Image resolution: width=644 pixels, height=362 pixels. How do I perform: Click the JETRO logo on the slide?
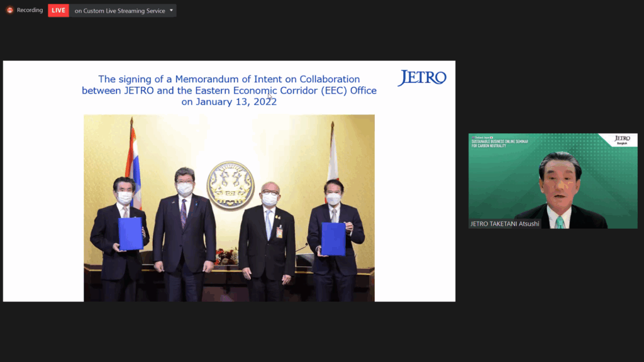pyautogui.click(x=422, y=79)
